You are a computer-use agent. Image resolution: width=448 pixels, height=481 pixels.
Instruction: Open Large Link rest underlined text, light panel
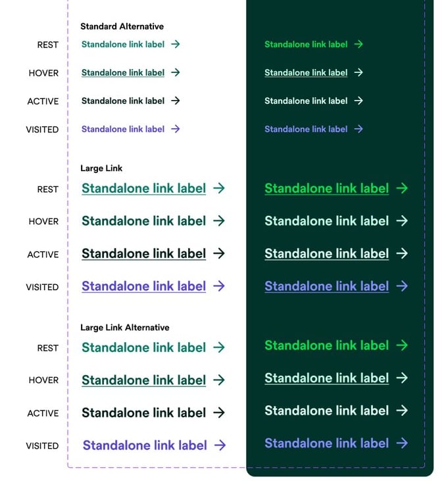tap(144, 188)
